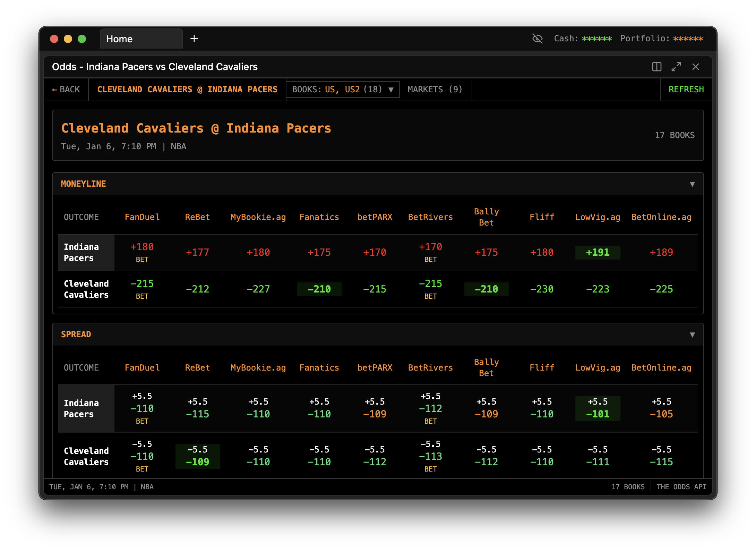Collapse the Spread section
The image size is (756, 551).
point(692,334)
